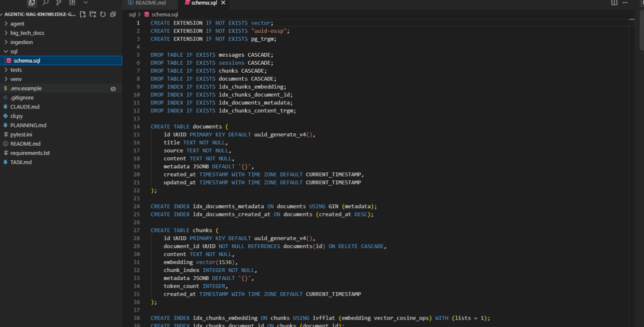Click the "uuid-ossp" string on line 2
Screen dimensions: 644x327
[x=269, y=31]
